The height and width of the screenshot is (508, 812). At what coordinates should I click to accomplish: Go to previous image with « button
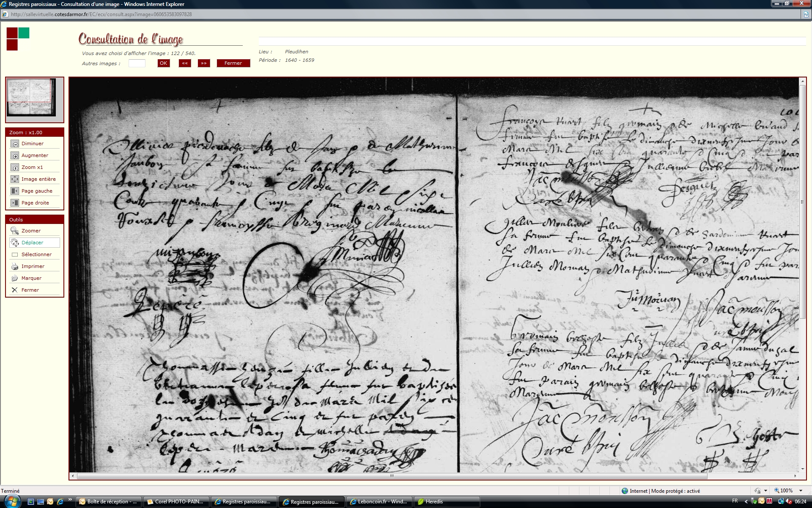pyautogui.click(x=185, y=63)
